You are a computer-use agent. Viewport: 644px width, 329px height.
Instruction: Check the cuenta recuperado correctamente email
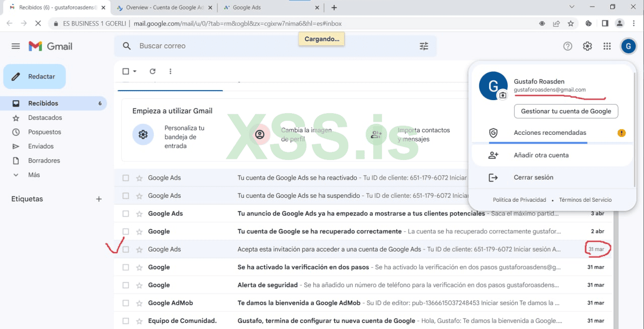pyautogui.click(x=126, y=231)
